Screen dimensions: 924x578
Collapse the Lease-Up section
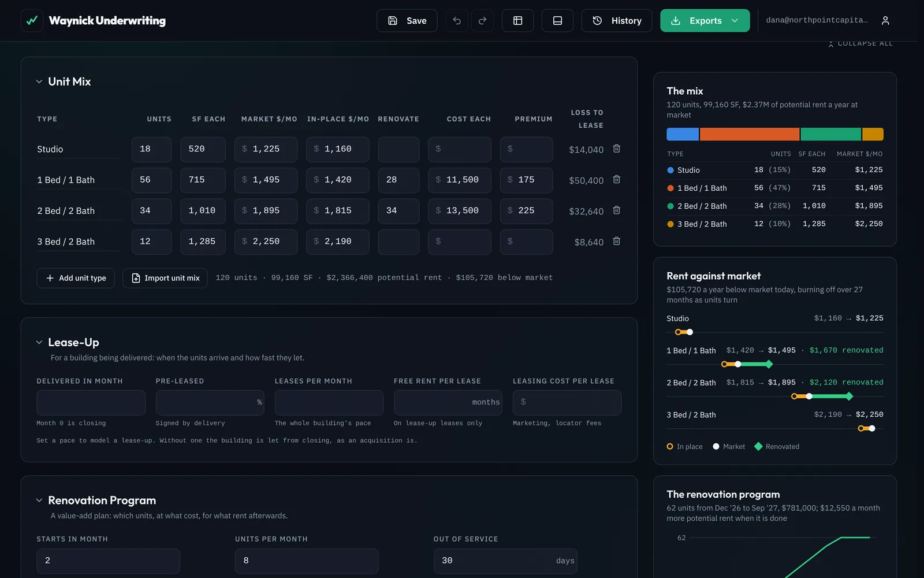(x=39, y=342)
